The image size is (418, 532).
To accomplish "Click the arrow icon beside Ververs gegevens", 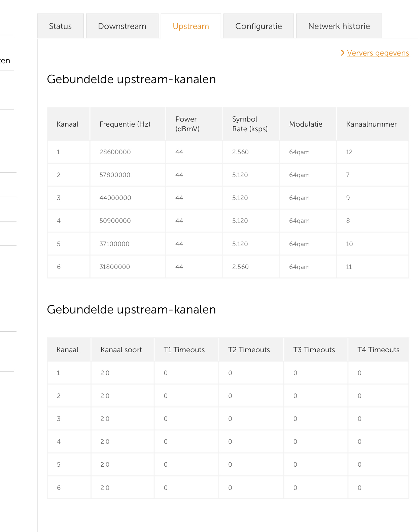I will [x=343, y=53].
